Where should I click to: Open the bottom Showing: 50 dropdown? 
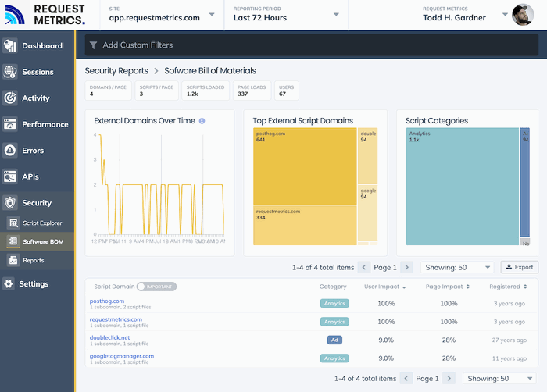(x=499, y=379)
